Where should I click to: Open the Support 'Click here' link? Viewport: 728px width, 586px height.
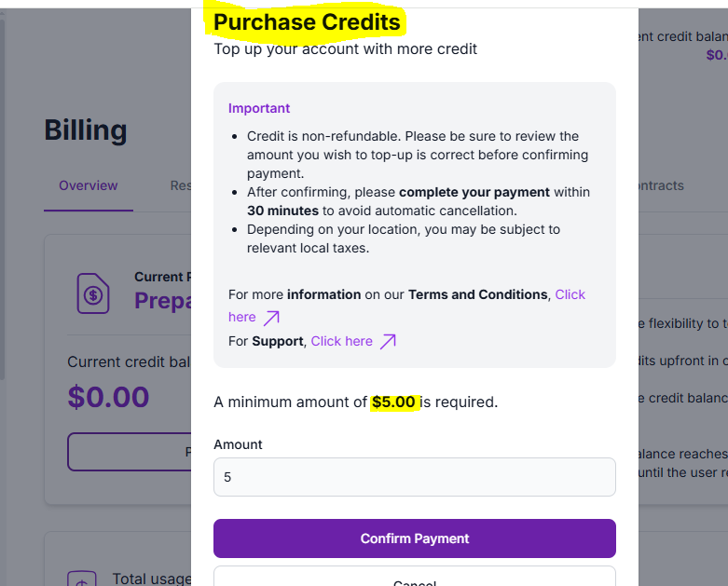click(x=341, y=341)
